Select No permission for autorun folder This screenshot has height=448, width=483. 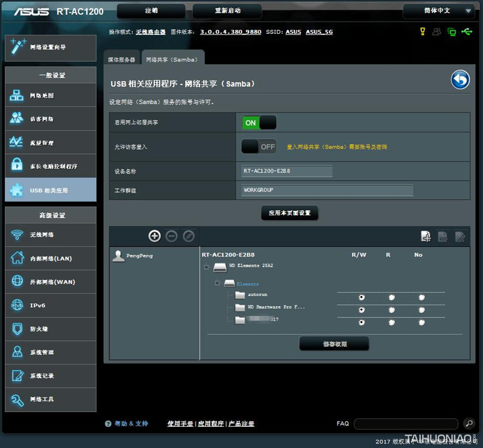(x=421, y=297)
